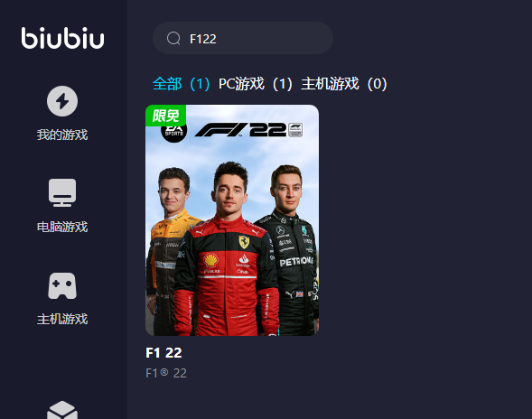
Task: Open the F1 22 game cover thumbnail
Action: [232, 220]
